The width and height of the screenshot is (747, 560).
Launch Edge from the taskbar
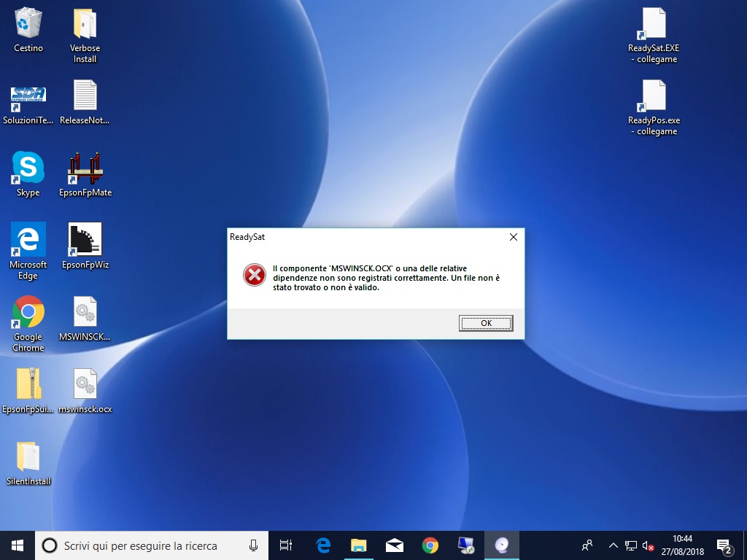(323, 545)
